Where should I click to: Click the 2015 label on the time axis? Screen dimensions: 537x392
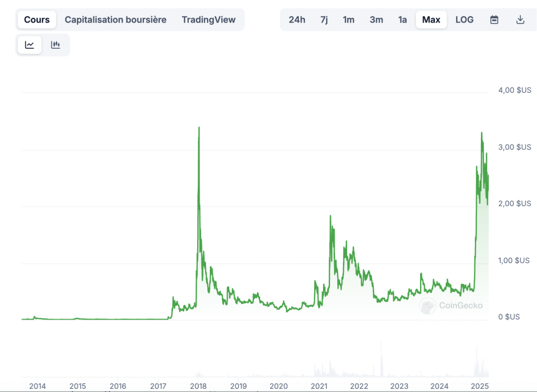[78, 386]
